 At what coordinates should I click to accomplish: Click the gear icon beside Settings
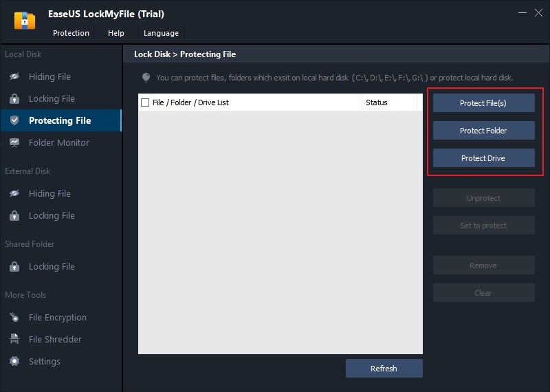point(14,361)
